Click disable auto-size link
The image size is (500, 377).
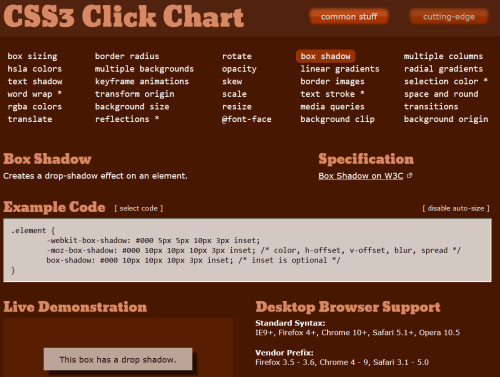456,208
